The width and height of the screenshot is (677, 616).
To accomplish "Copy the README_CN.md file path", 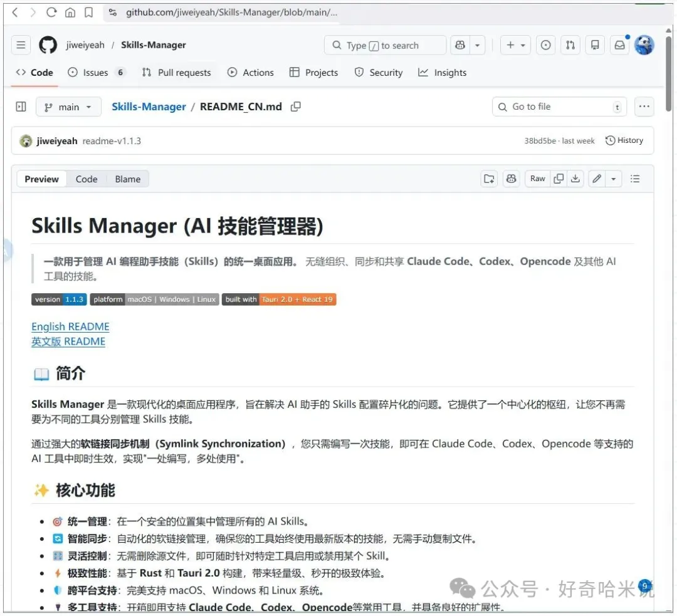I will click(296, 107).
